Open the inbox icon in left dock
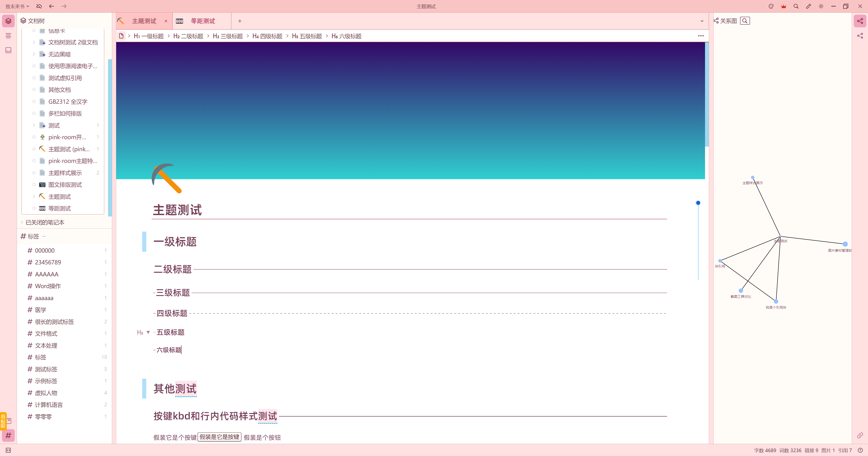Viewport: 868px width, 456px height. point(8,50)
